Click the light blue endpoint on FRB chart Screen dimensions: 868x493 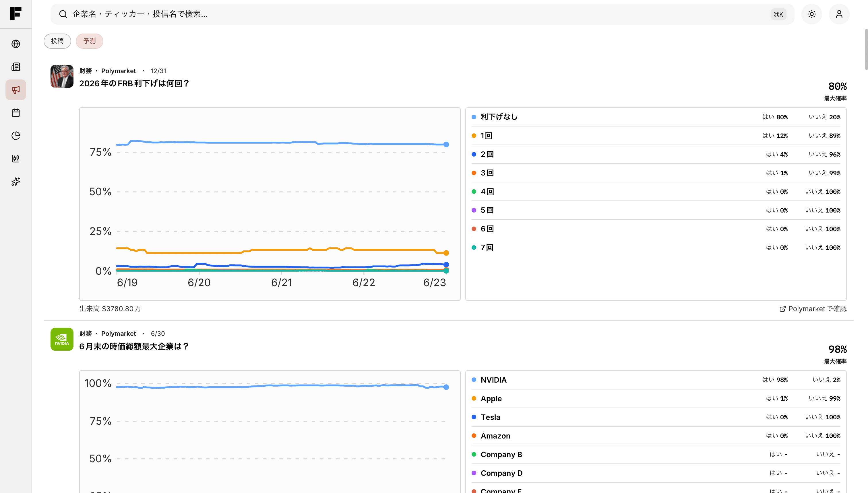coord(446,144)
